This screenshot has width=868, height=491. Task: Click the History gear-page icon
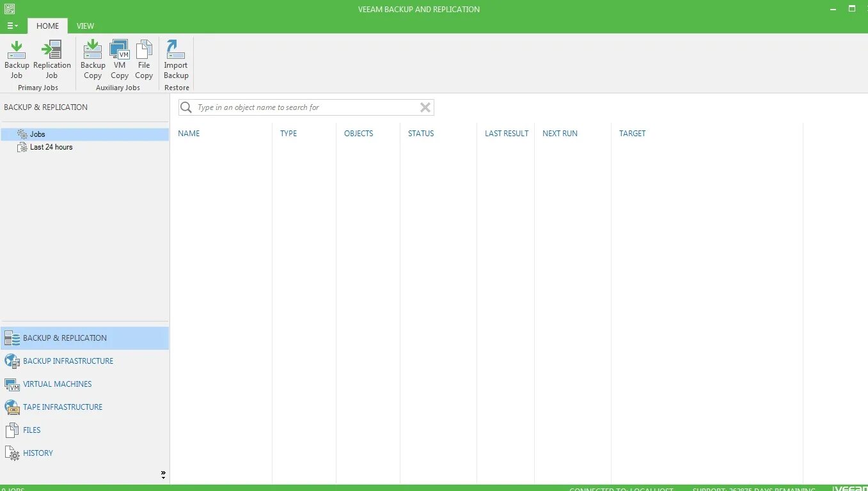12,453
